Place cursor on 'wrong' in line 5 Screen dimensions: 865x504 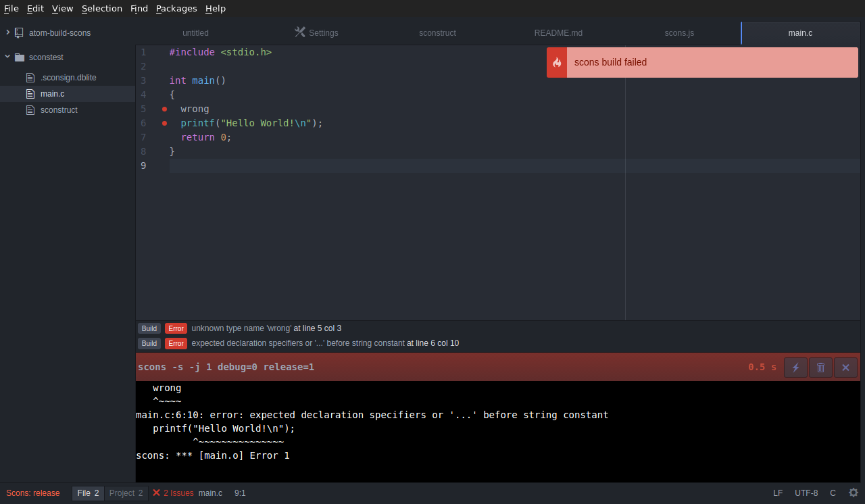[195, 109]
